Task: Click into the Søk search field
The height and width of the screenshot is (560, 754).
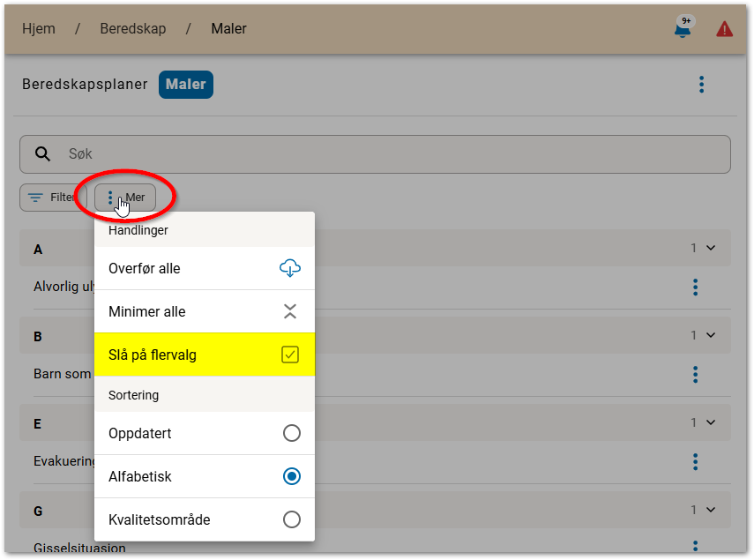Action: tap(388, 154)
